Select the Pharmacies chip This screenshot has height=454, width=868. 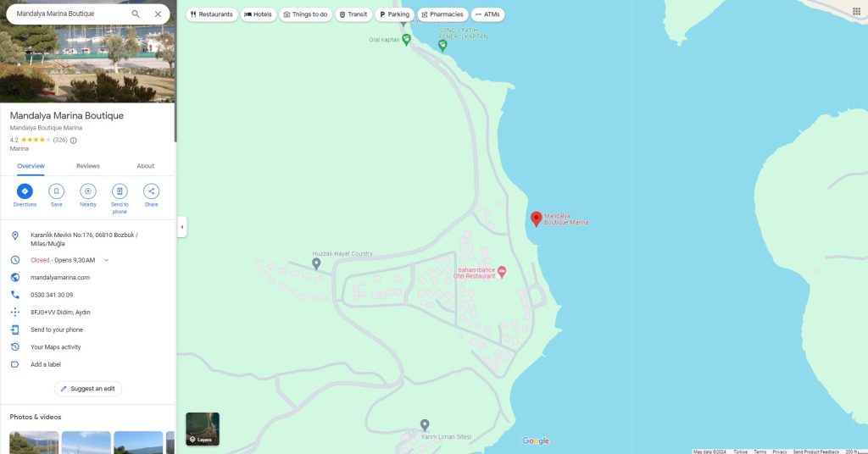442,14
